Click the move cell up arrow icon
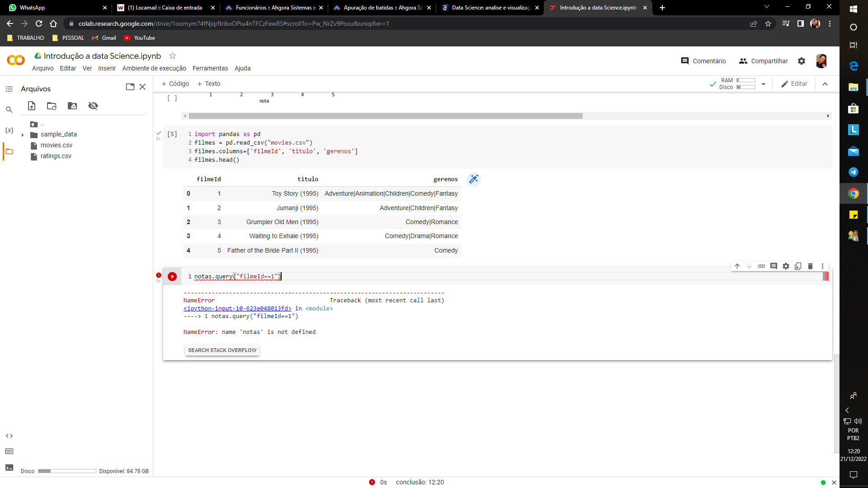The width and height of the screenshot is (868, 488). tap(737, 266)
